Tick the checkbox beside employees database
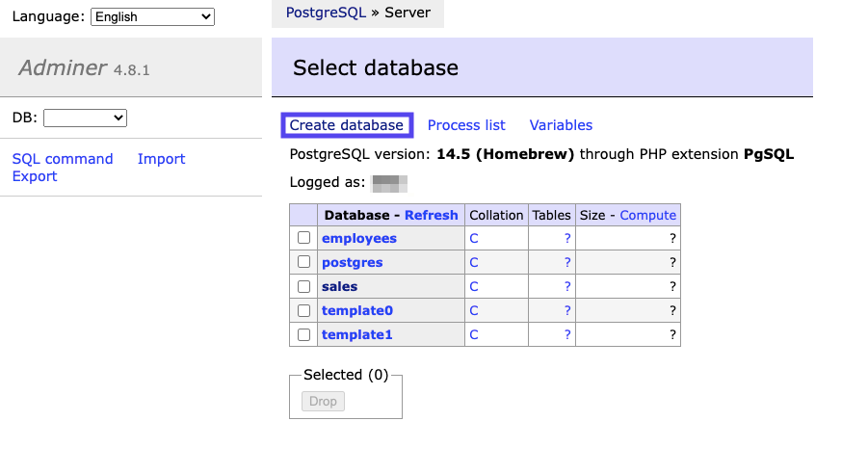The height and width of the screenshot is (474, 868). click(303, 238)
